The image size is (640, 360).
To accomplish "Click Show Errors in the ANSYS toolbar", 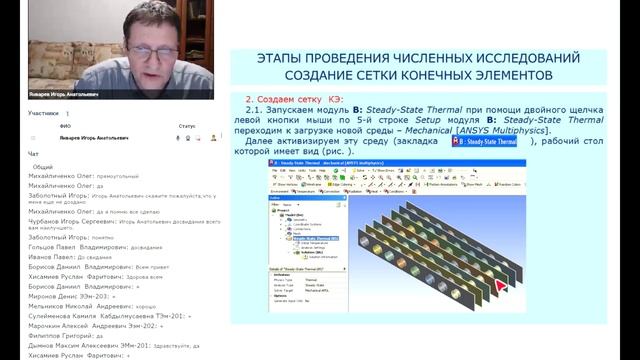I will point(383,170).
